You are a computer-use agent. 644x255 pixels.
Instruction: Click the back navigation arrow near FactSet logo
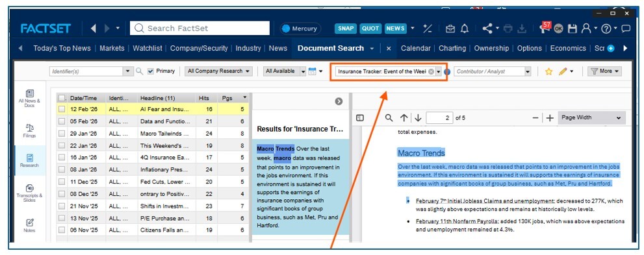93,29
